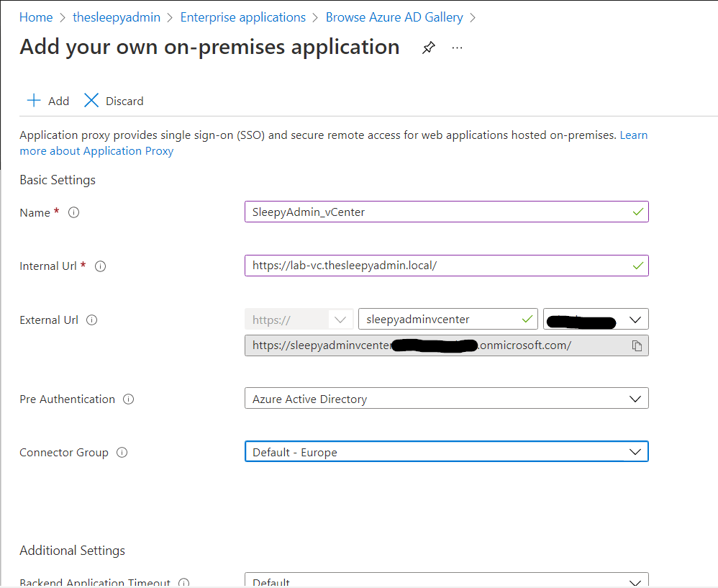Open the ellipsis more options menu
This screenshot has height=588, width=718.
coord(457,48)
